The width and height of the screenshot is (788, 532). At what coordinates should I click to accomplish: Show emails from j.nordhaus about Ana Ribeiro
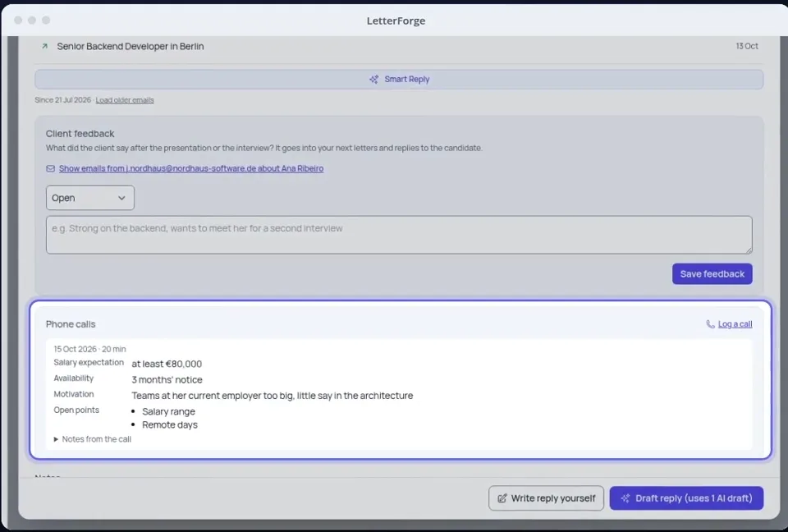[191, 168]
